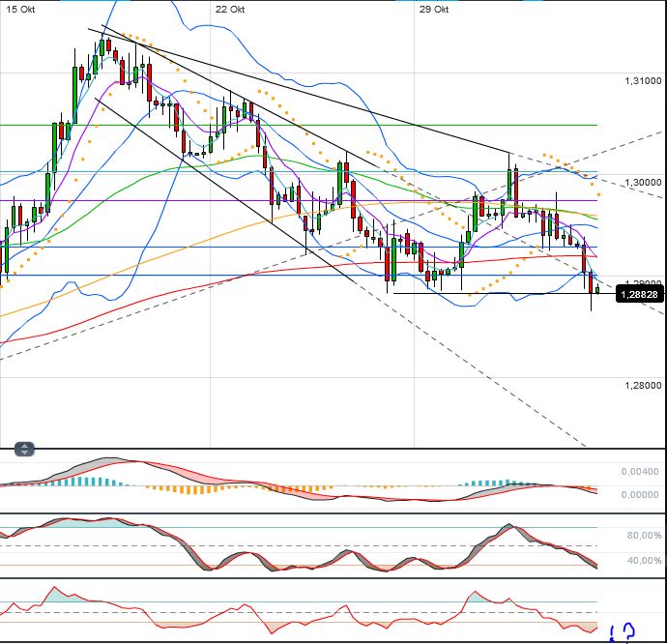Click the 80,00% oscillator scale label
Screen dimensions: 667x644
pyautogui.click(x=644, y=536)
